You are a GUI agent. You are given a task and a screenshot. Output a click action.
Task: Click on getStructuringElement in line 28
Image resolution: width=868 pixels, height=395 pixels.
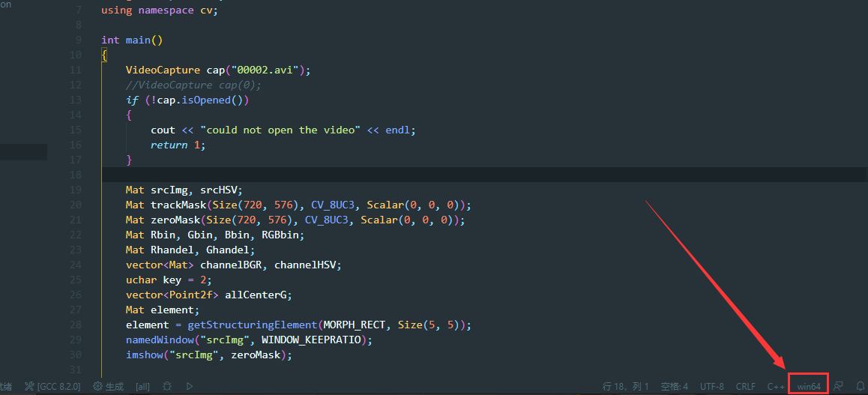(x=253, y=325)
